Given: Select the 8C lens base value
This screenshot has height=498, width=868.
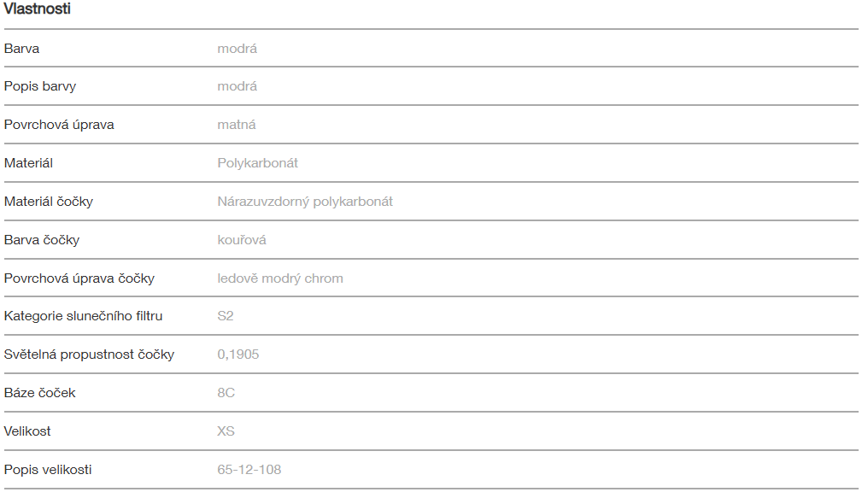Looking at the screenshot, I should [226, 393].
